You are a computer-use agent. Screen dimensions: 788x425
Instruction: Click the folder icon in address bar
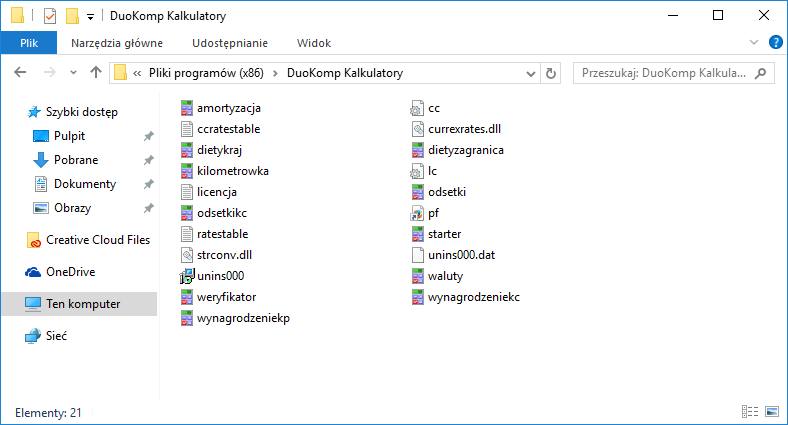[x=121, y=73]
